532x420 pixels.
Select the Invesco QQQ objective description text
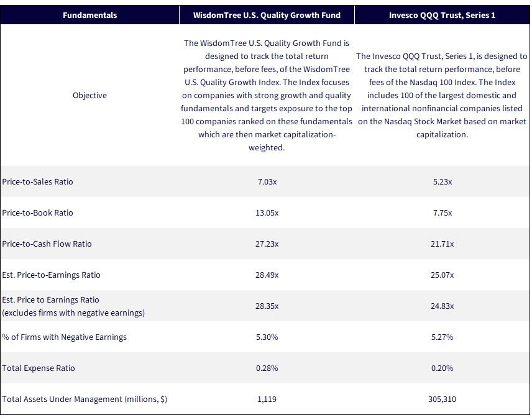[442, 95]
